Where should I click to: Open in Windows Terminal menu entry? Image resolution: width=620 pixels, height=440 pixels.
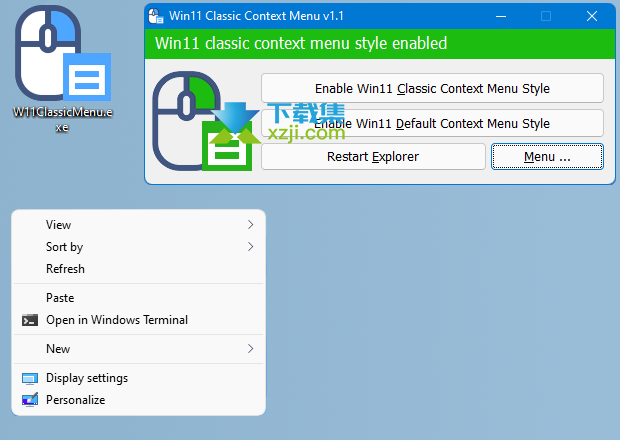pos(138,320)
